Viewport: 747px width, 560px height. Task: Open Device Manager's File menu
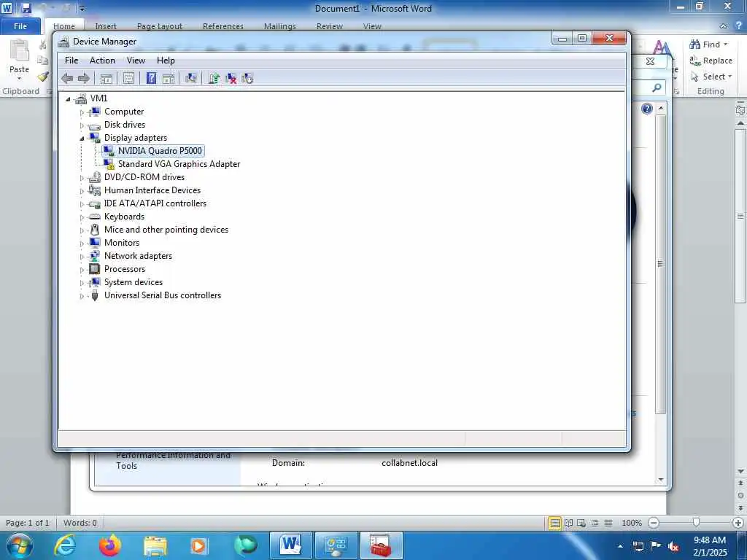point(71,61)
